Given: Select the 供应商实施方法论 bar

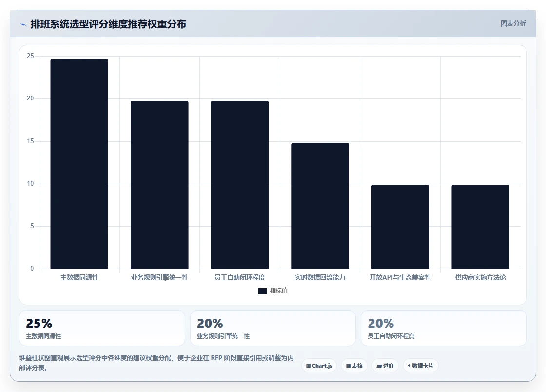Looking at the screenshot, I should (x=481, y=227).
